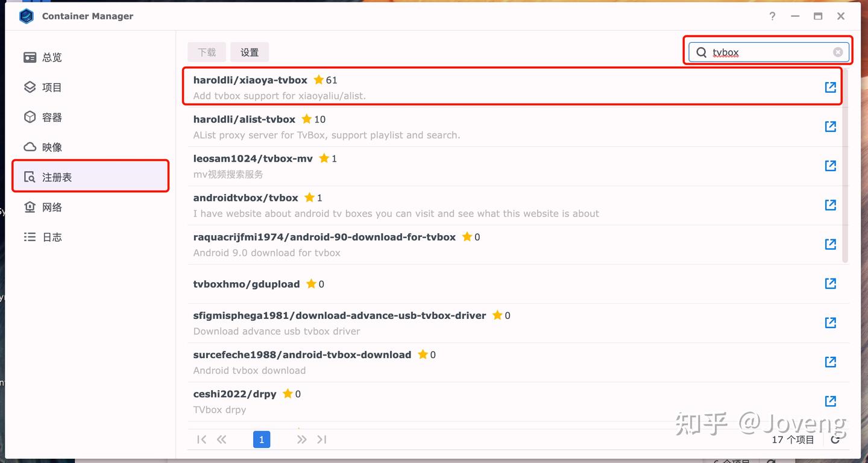Open external link for haroldli/xiaoya-tvbox
Image resolution: width=868 pixels, height=463 pixels.
(830, 87)
